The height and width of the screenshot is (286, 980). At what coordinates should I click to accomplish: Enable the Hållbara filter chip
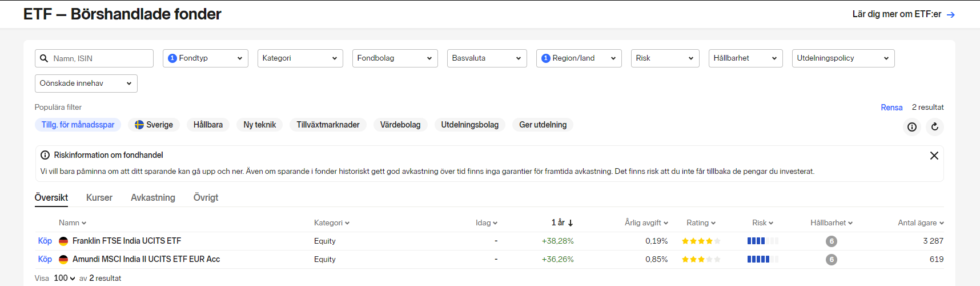pyautogui.click(x=208, y=125)
